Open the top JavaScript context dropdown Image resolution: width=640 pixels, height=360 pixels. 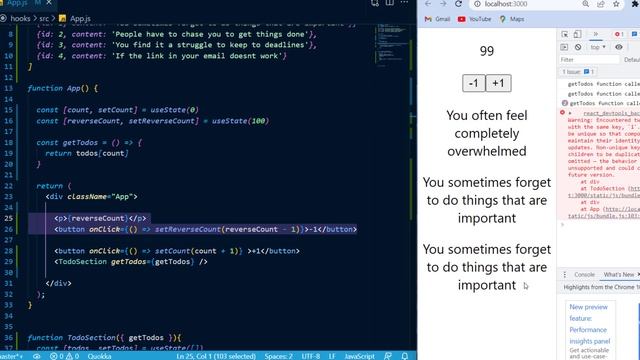click(598, 47)
